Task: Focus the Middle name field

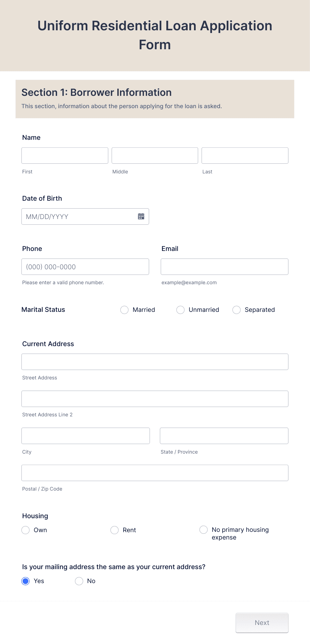Action: [154, 155]
